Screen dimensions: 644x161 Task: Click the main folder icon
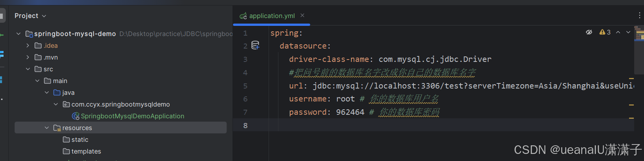tap(48, 81)
